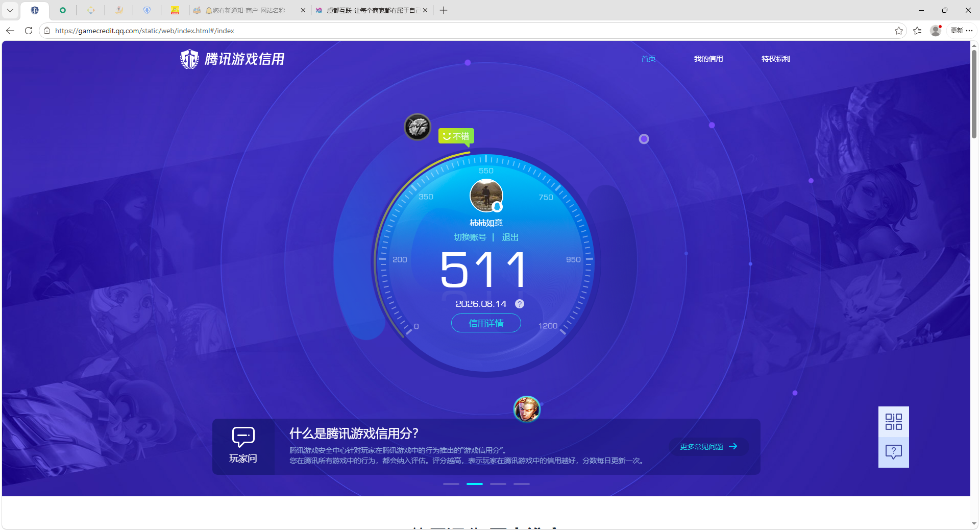Show the third carousel slide
980x531 pixels.
498,484
